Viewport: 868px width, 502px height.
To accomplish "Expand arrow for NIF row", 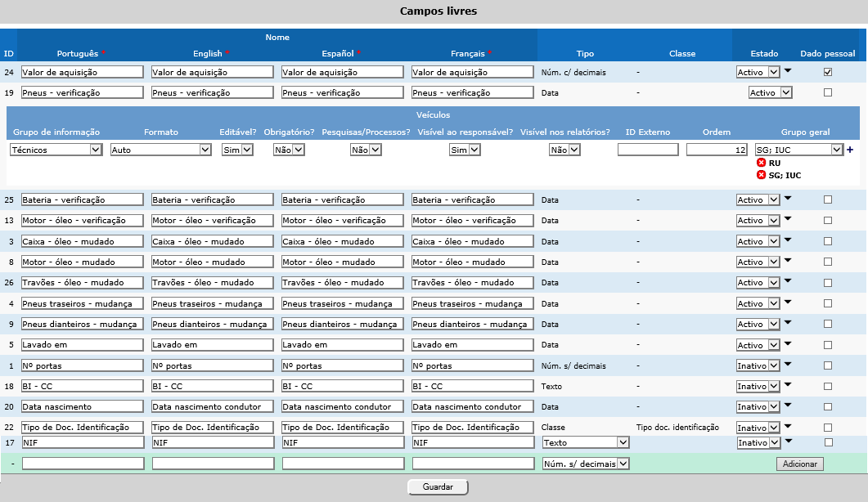I will [x=789, y=441].
